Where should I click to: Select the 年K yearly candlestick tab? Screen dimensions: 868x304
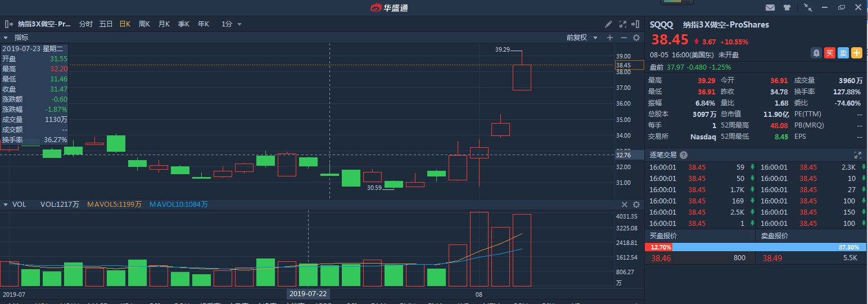(x=204, y=24)
